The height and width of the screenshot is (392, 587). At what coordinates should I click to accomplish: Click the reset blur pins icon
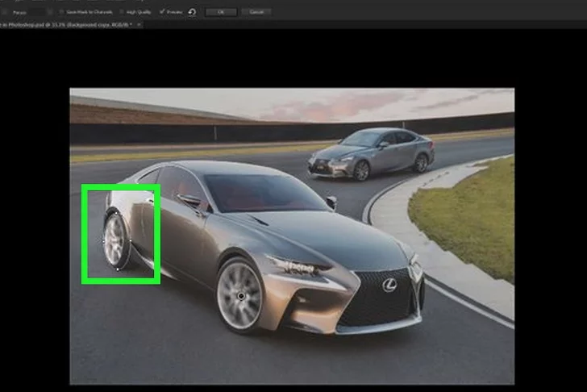click(192, 12)
